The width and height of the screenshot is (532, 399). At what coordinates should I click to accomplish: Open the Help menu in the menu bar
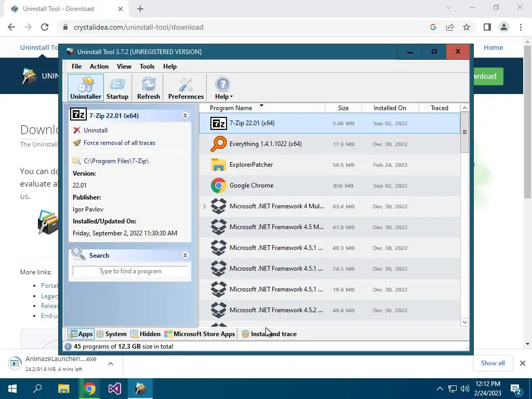(x=170, y=66)
